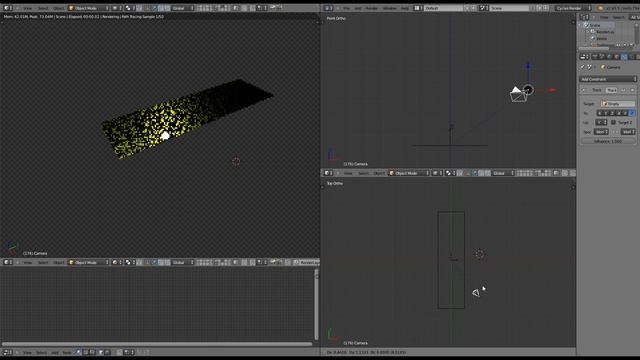
Task: Adjust the Influence slider
Action: coord(608,141)
